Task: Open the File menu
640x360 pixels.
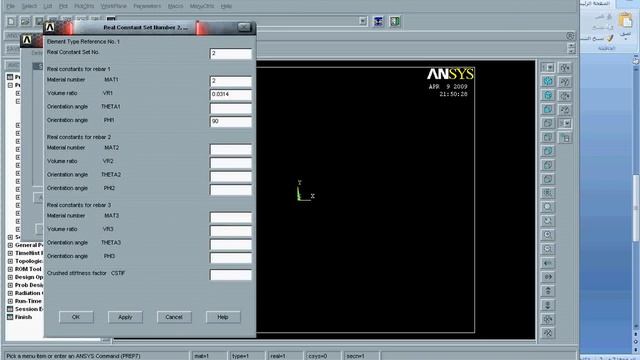Action: point(11,6)
